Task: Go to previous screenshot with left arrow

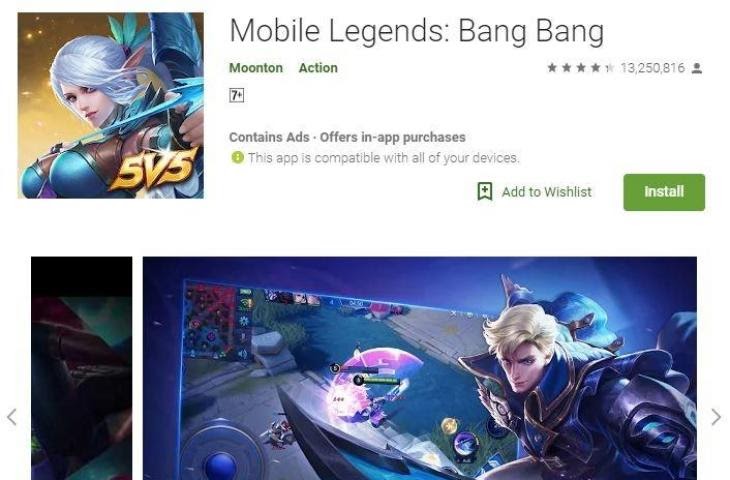Action: coord(12,417)
